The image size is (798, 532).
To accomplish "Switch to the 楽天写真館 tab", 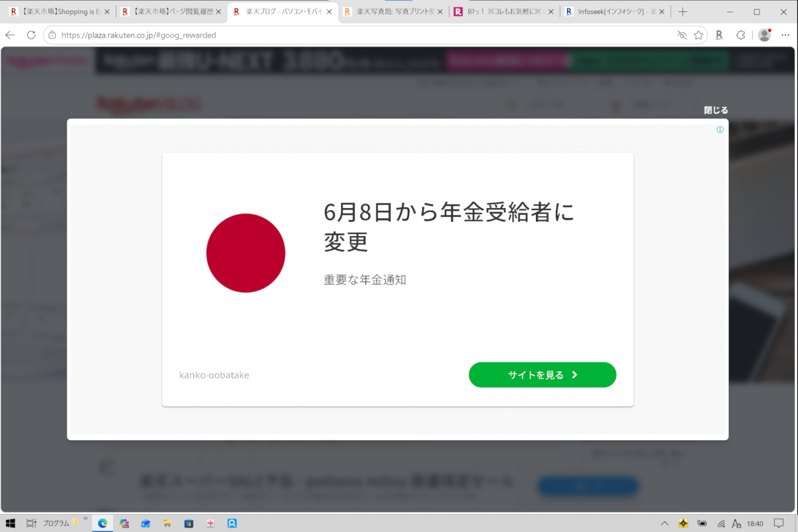I will pos(394,12).
